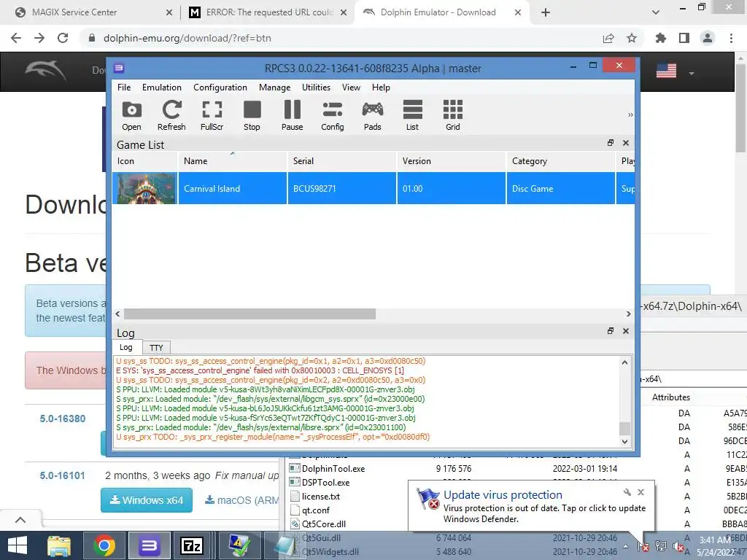This screenshot has height=560, width=747.
Task: Download Windows x64 build 5.0-16101
Action: click(x=146, y=500)
